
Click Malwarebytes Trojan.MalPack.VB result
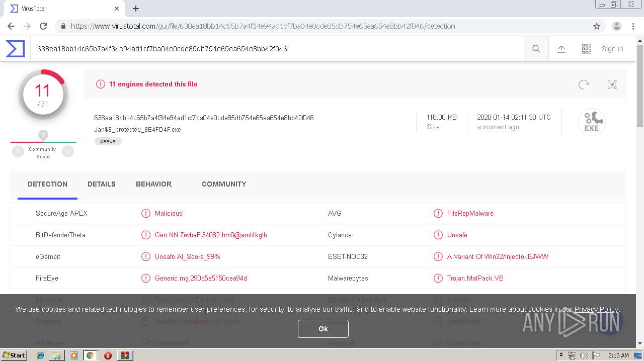tap(475, 278)
